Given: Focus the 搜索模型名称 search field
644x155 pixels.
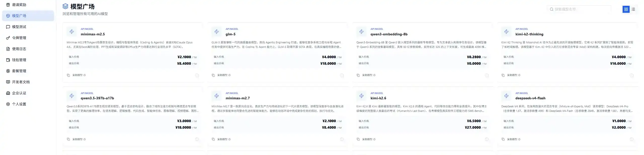Looking at the screenshot, I should tap(579, 9).
